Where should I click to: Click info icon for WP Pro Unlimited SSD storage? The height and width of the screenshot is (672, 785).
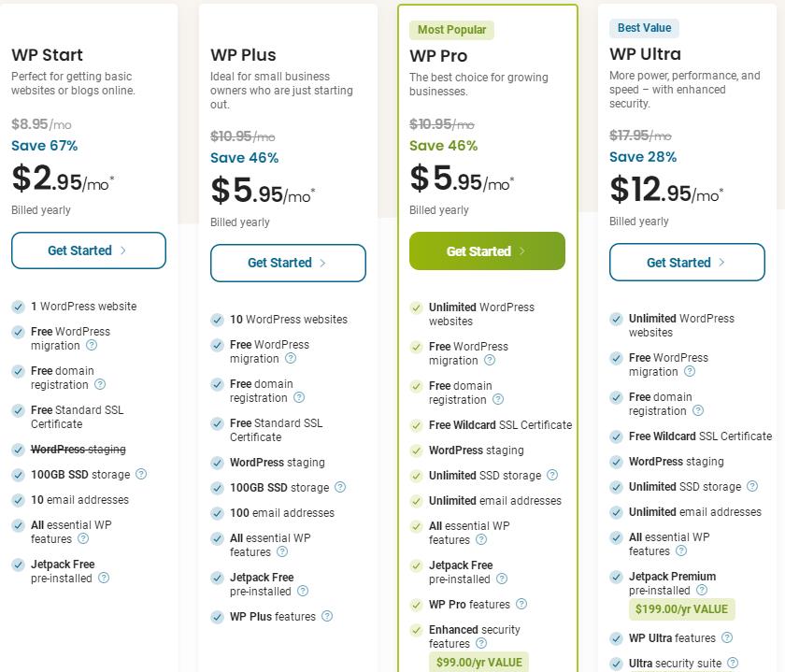tap(552, 476)
